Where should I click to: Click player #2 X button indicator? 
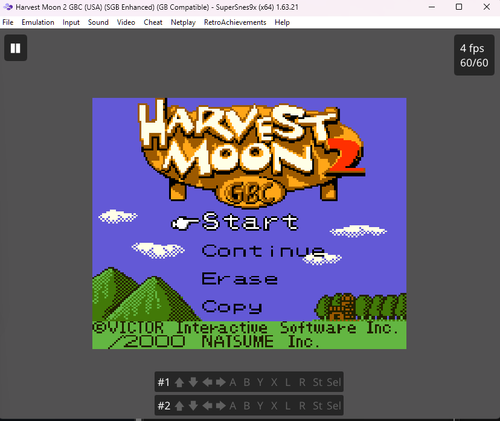pyautogui.click(x=274, y=406)
